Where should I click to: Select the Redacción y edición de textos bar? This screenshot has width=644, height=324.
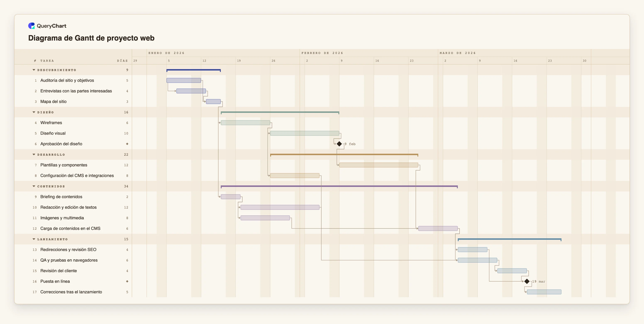[x=280, y=207]
